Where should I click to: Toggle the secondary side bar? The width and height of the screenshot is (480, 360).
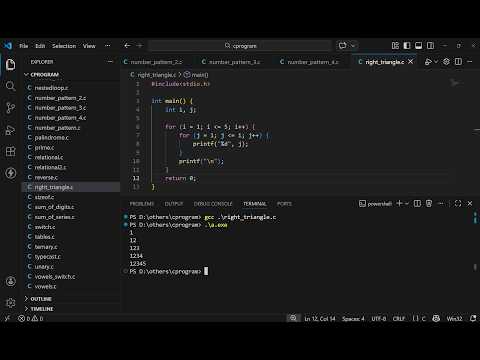click(x=430, y=46)
